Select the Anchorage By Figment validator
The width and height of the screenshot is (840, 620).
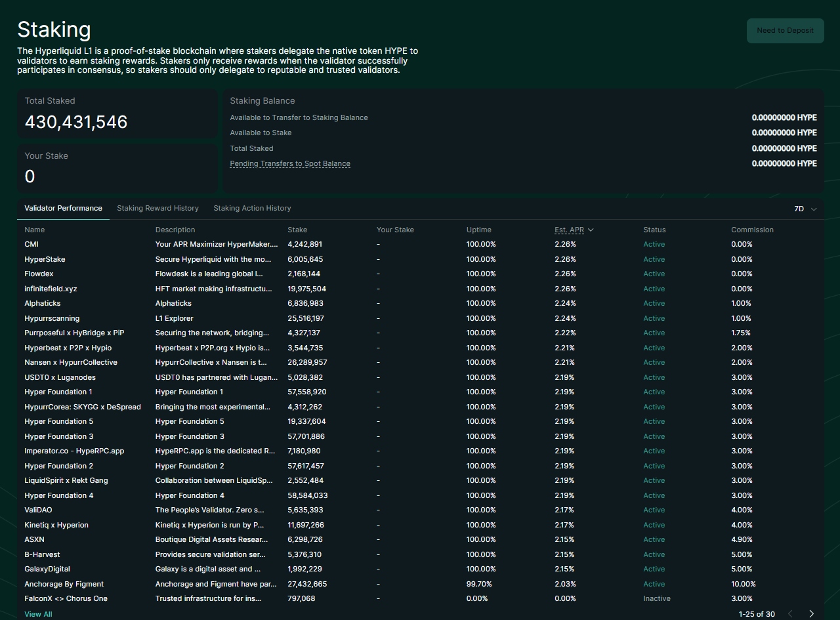point(64,583)
